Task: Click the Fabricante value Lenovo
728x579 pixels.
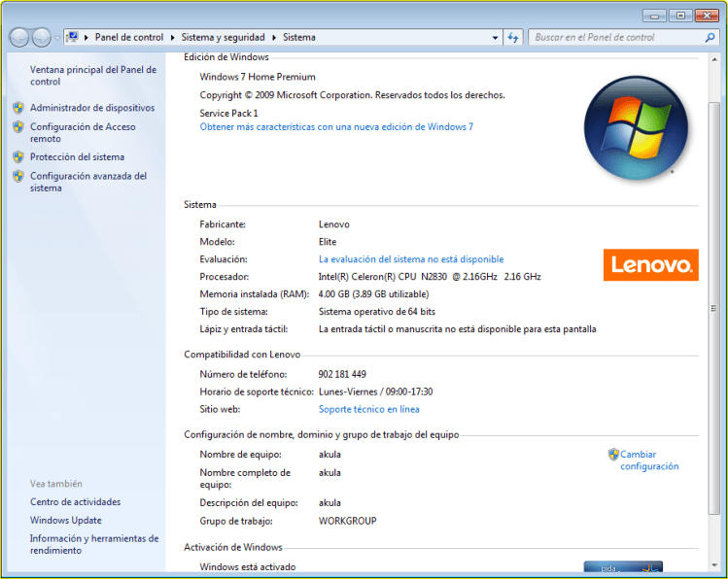Action: pyautogui.click(x=333, y=224)
